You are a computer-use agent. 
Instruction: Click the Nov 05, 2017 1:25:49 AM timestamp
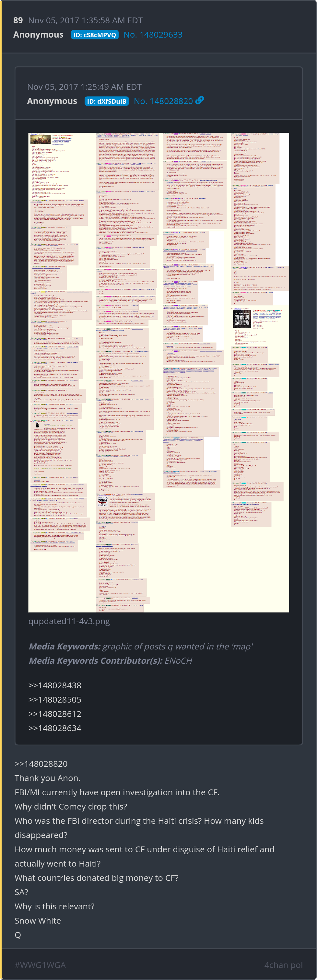85,87
